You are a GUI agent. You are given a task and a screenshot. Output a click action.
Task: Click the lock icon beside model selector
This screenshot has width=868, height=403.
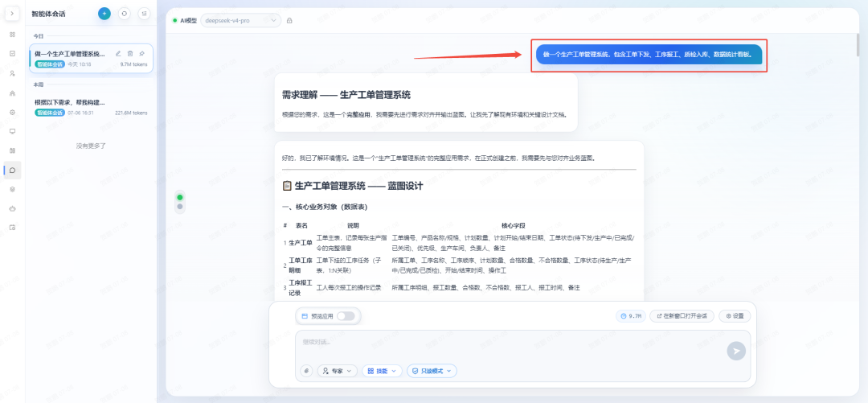pos(289,20)
